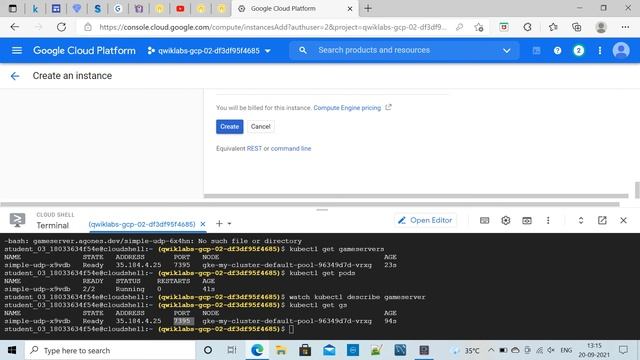Open notifications badge showing 2
The height and width of the screenshot is (360, 640).
pos(578,51)
